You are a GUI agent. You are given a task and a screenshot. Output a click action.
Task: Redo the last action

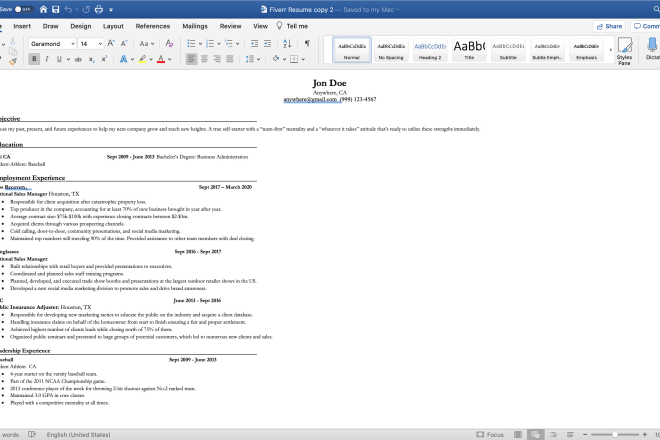86,9
